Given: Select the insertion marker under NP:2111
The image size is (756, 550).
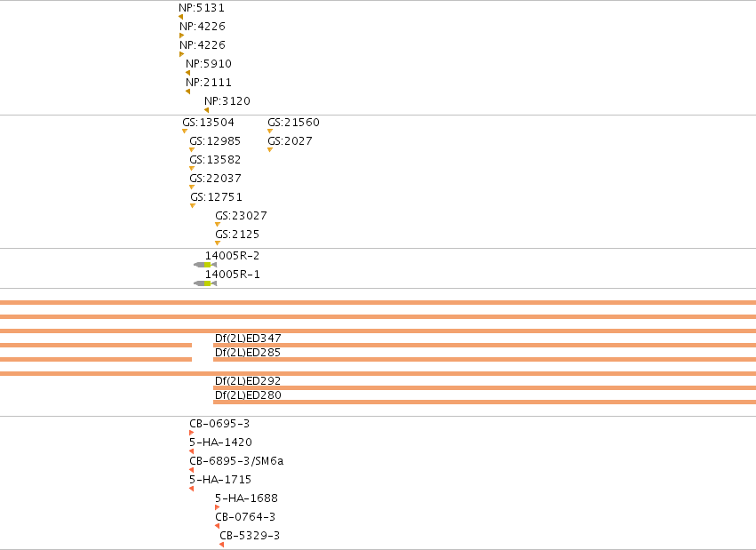Looking at the screenshot, I should pyautogui.click(x=188, y=92).
